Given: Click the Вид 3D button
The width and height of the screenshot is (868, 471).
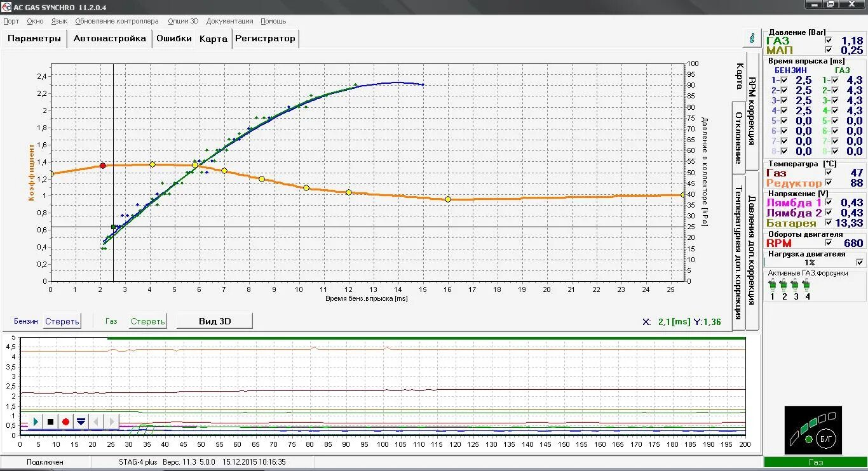Looking at the screenshot, I should [x=215, y=321].
